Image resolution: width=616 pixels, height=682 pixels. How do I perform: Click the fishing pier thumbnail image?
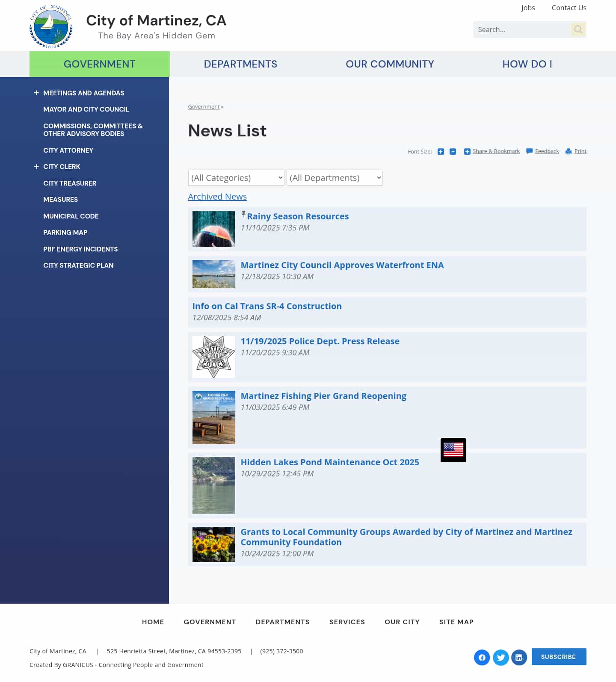213,417
